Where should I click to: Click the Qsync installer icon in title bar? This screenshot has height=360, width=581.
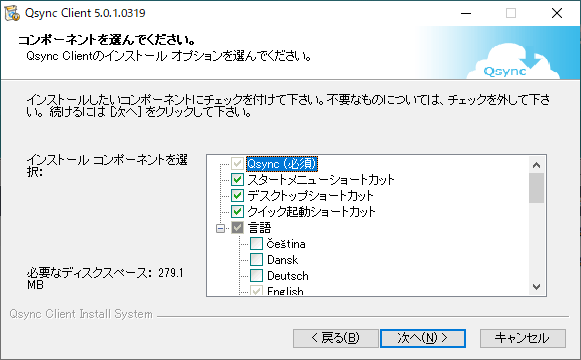pos(12,13)
